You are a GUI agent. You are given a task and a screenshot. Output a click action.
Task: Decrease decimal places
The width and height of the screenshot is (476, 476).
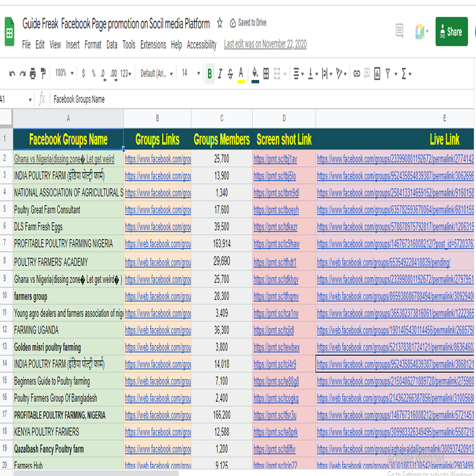click(x=103, y=74)
